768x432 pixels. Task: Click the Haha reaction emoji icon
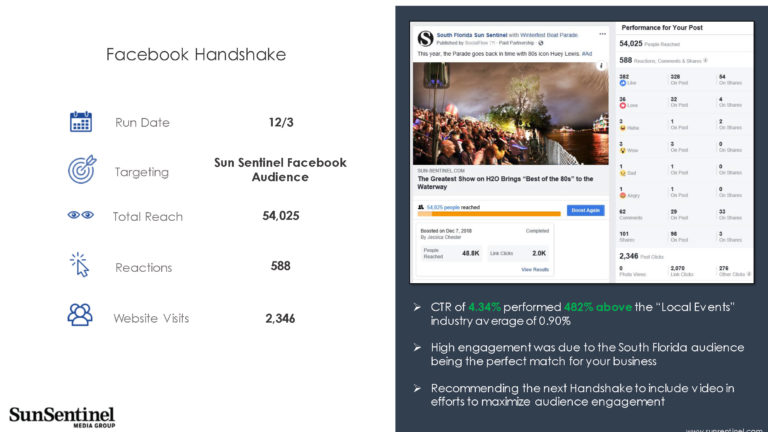[623, 128]
